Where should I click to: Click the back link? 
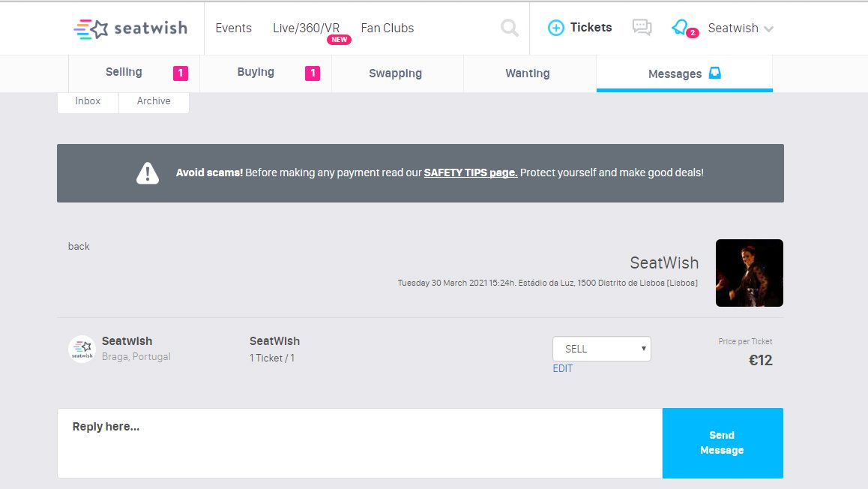[x=79, y=247]
